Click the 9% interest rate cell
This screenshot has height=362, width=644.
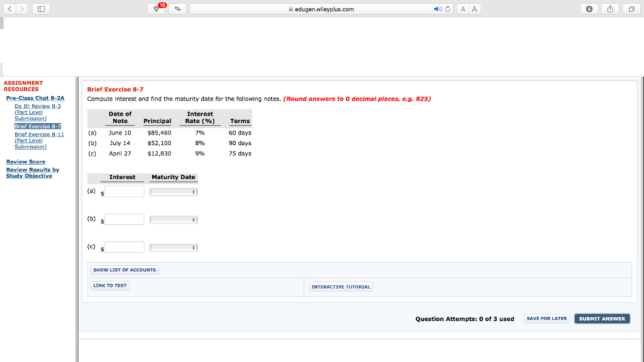point(200,153)
